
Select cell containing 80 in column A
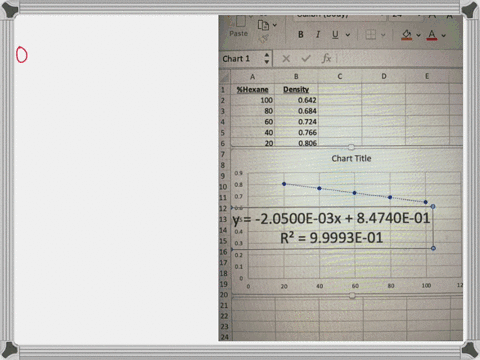[x=252, y=111]
